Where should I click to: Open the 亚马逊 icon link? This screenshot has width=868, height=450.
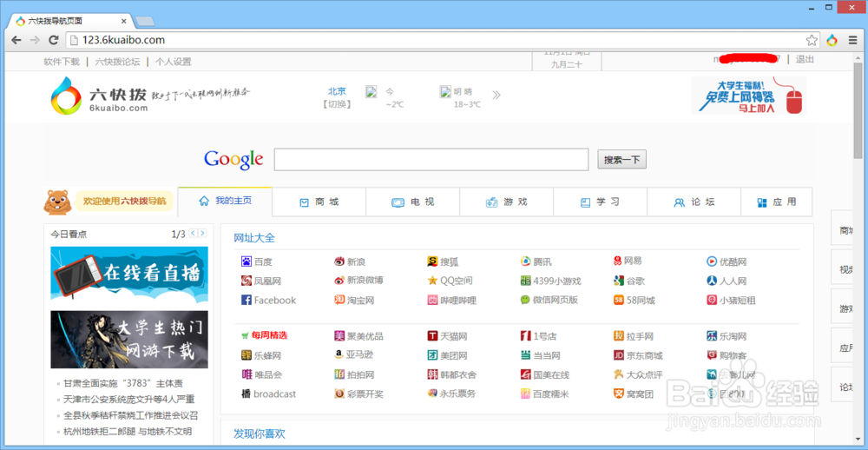click(339, 355)
